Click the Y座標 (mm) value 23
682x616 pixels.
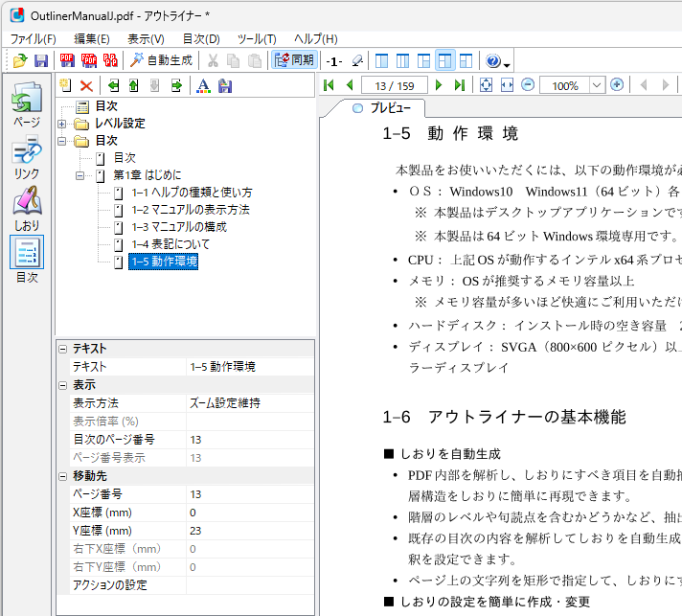[250, 531]
